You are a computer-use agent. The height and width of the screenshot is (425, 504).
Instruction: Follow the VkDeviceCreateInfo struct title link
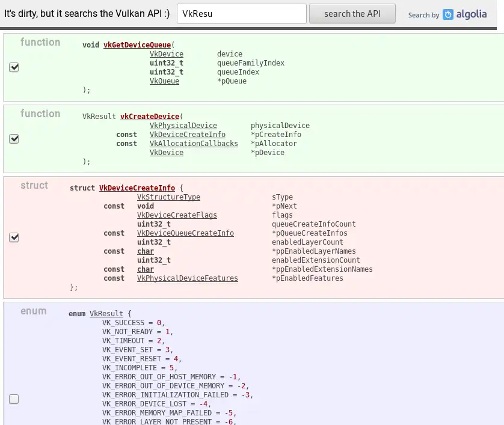pos(137,188)
